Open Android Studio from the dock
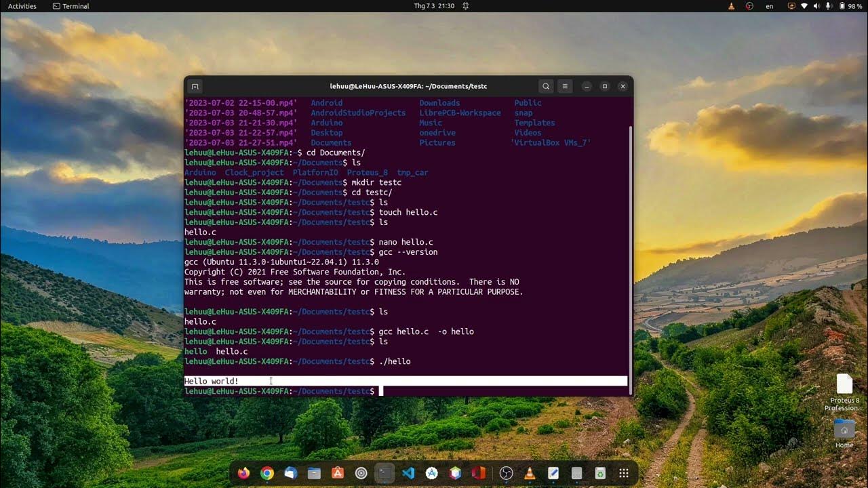Screen dimensions: 868x488 (x=431, y=473)
